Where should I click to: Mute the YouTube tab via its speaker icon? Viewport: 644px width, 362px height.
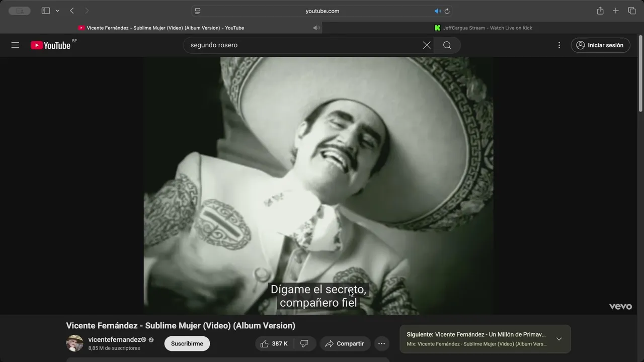(316, 28)
